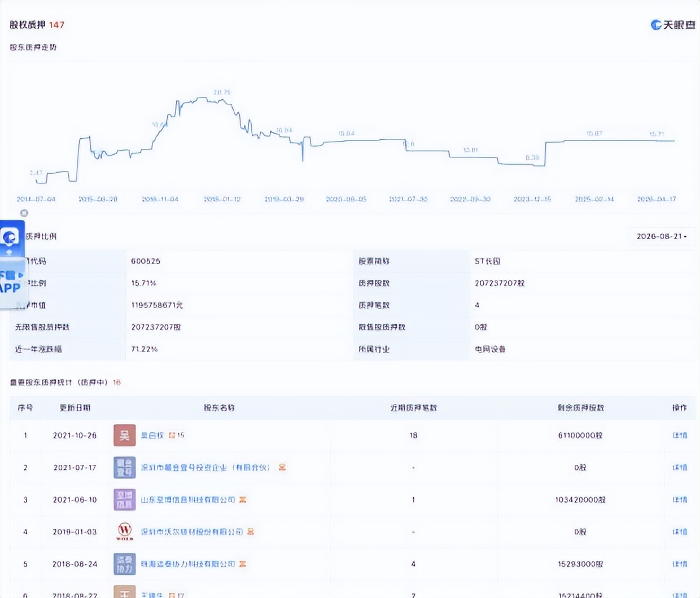The width and height of the screenshot is (700, 598).
Task: Click the date cell 2019-01-03
Action: click(x=75, y=532)
